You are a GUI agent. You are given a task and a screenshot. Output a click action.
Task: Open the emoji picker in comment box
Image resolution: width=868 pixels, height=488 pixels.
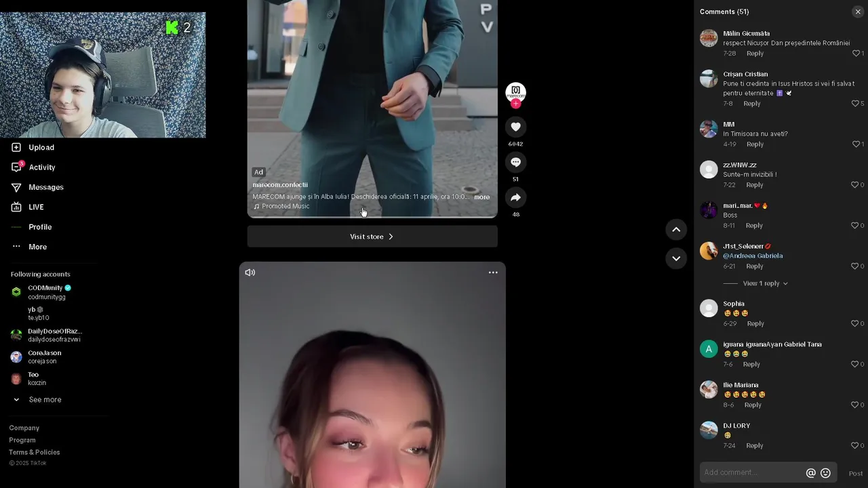click(825, 473)
